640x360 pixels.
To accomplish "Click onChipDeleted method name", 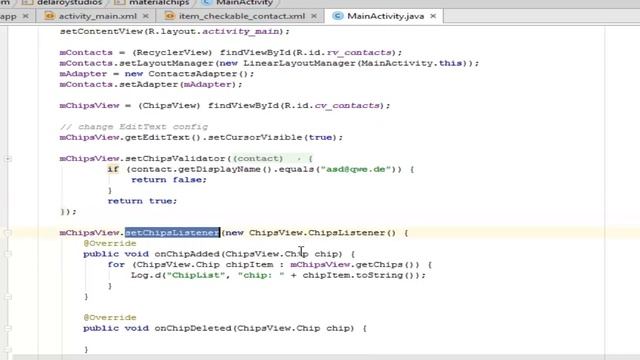I will (x=193, y=328).
